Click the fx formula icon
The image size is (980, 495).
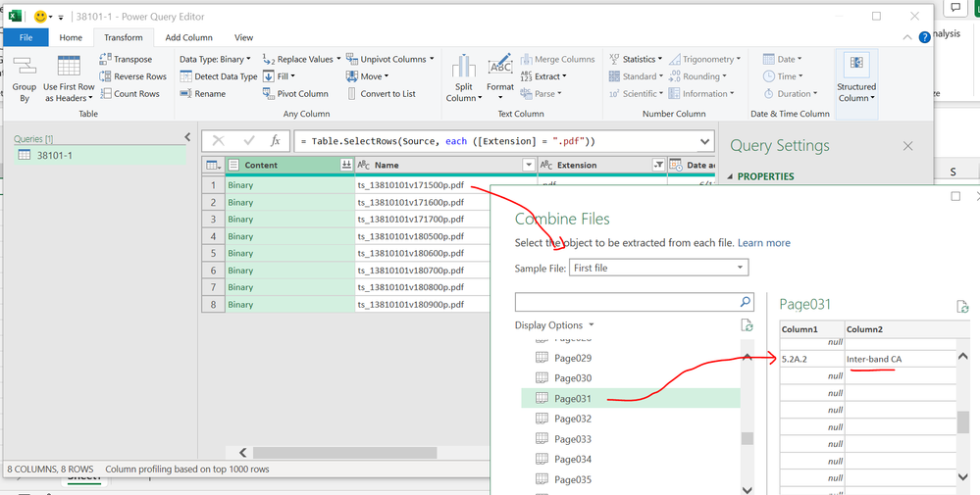click(x=275, y=141)
